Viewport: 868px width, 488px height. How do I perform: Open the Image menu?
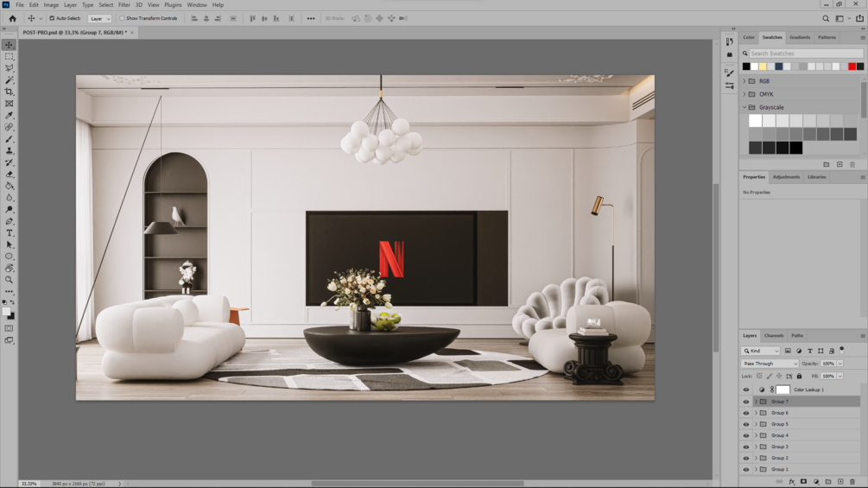click(51, 5)
